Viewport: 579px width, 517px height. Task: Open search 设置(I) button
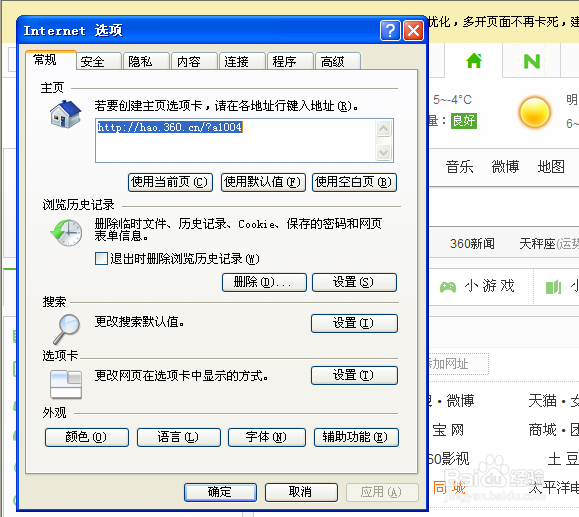point(354,323)
